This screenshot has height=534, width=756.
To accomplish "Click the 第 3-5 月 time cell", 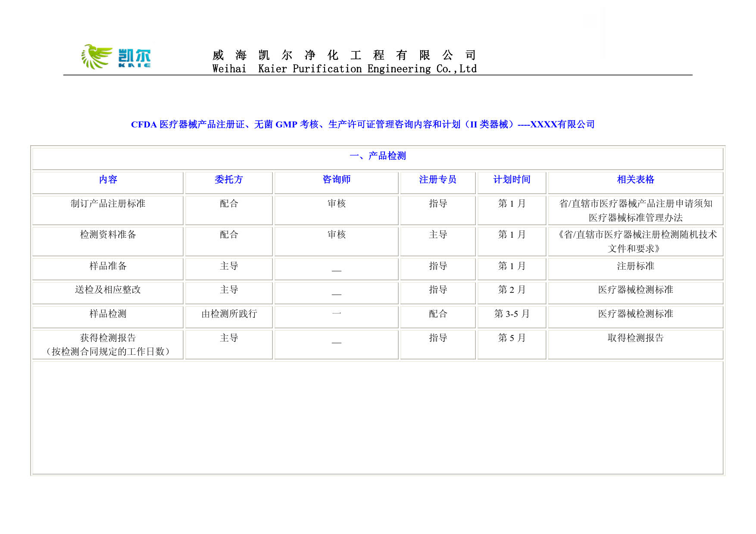I will click(x=512, y=314).
